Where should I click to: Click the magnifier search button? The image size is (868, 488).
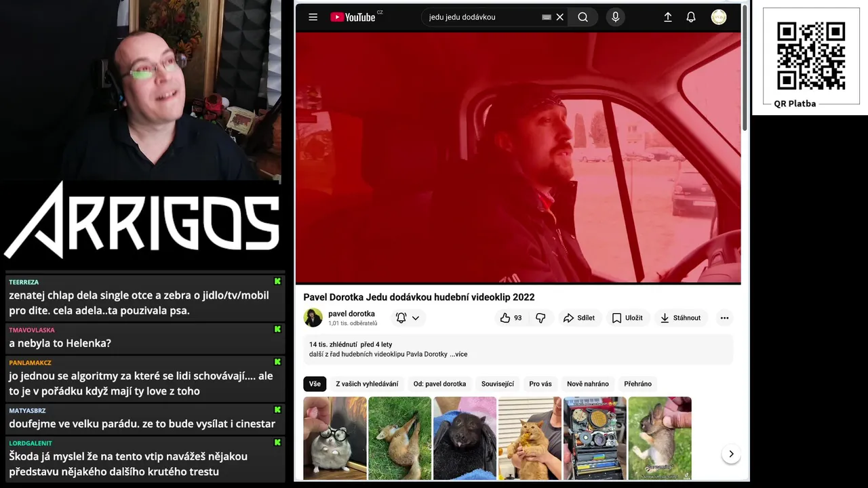[x=583, y=17]
